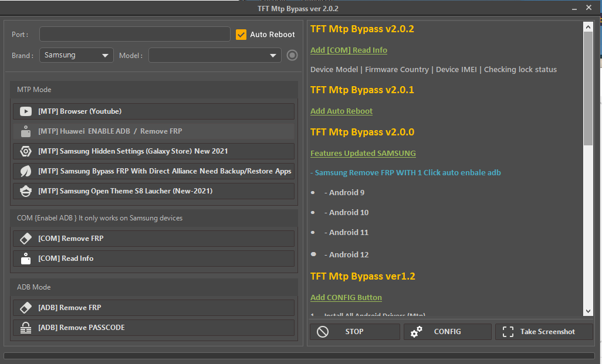Click the Features Updated SAMSUNG link
The height and width of the screenshot is (364, 602).
tap(363, 153)
